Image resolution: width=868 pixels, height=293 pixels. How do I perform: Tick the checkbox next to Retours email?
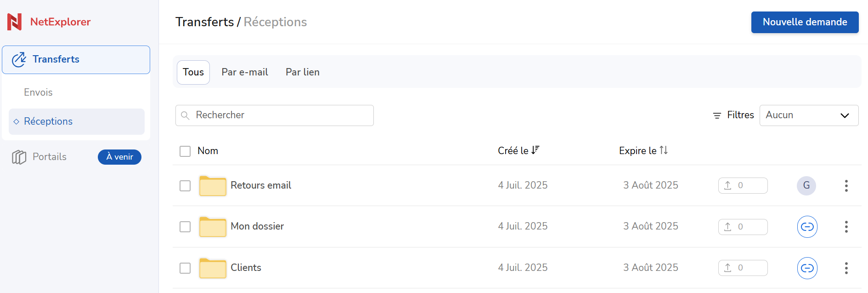pos(185,186)
